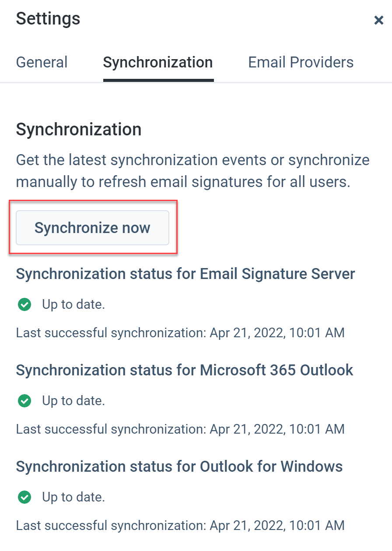Close the Settings dialog with the X

coord(378,20)
